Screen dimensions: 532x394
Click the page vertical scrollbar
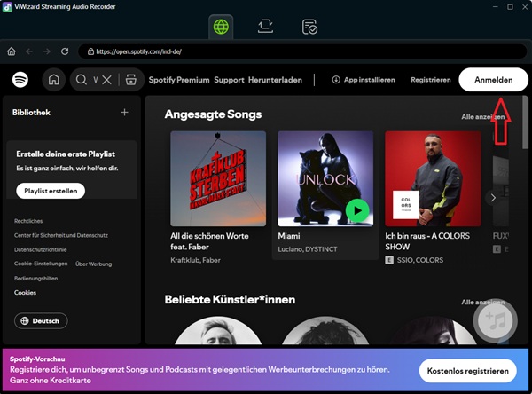click(525, 123)
